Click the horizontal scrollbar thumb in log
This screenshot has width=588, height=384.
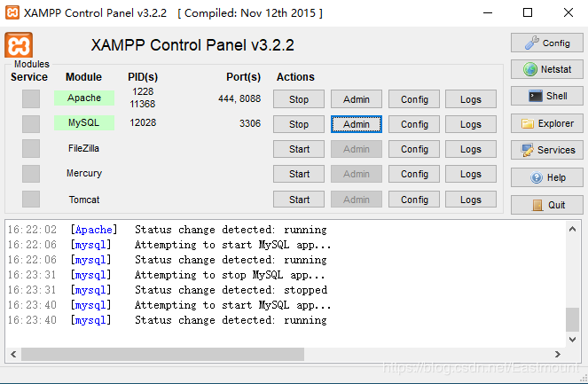pos(162,354)
